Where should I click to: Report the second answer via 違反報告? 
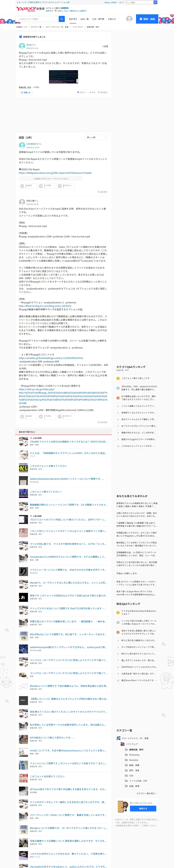point(102,422)
